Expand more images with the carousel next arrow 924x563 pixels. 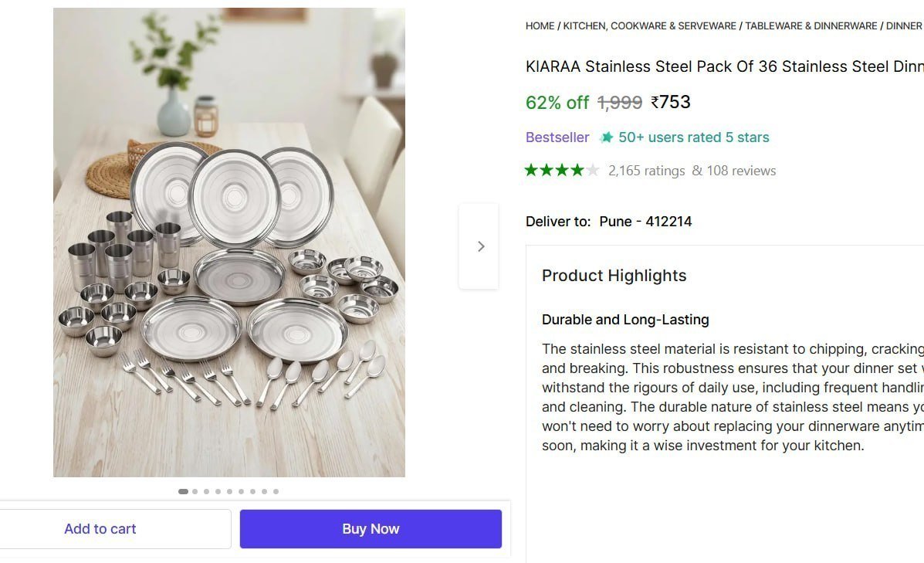(x=480, y=246)
